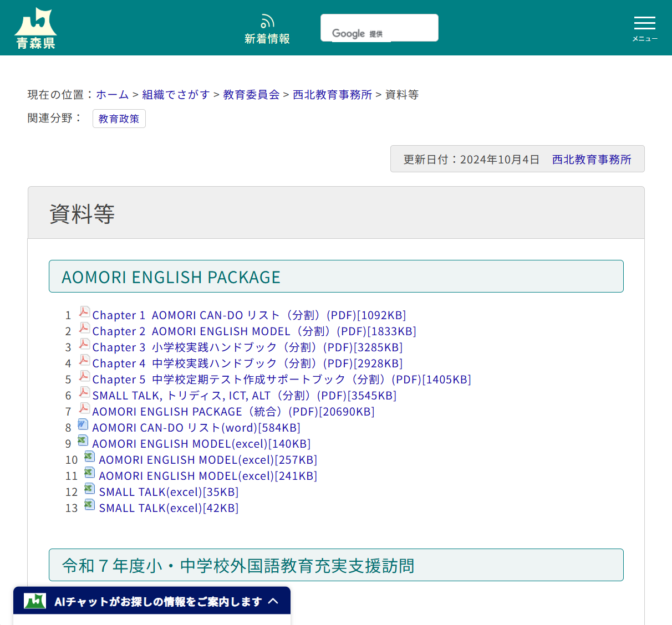This screenshot has width=672, height=625.
Task: Open 組織でさがす breadcrumb link
Action: point(176,95)
